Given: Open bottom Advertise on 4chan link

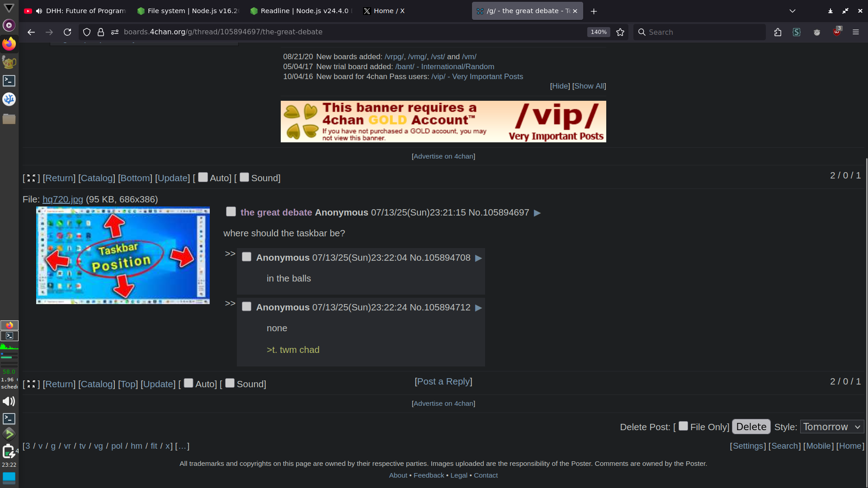Looking at the screenshot, I should (443, 404).
